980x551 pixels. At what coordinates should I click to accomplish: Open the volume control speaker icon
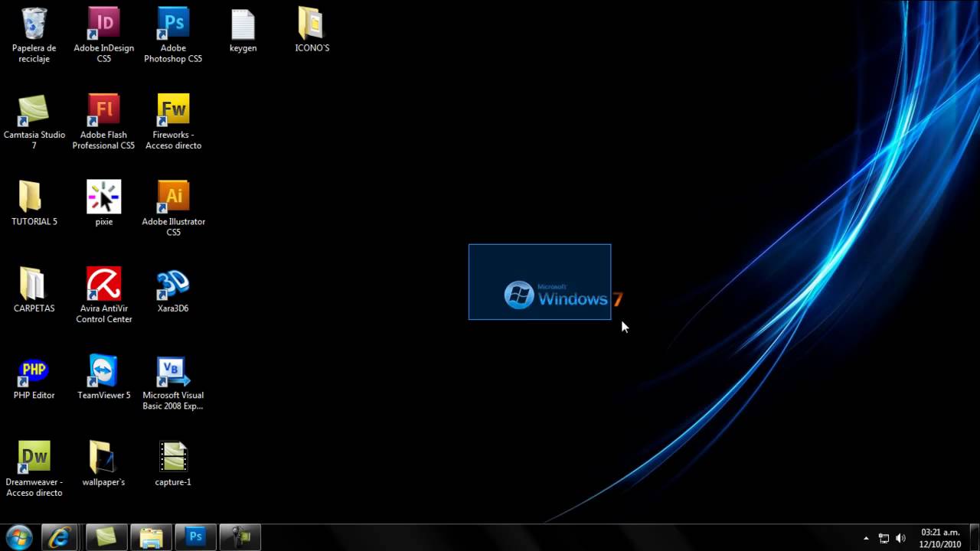tap(900, 538)
